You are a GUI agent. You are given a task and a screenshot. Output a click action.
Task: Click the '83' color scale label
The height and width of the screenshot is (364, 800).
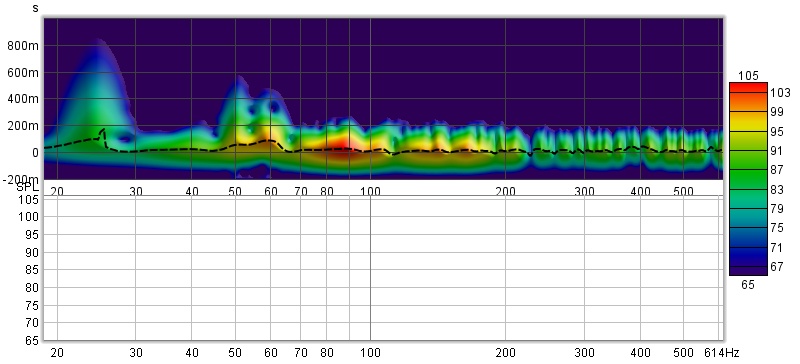click(777, 189)
